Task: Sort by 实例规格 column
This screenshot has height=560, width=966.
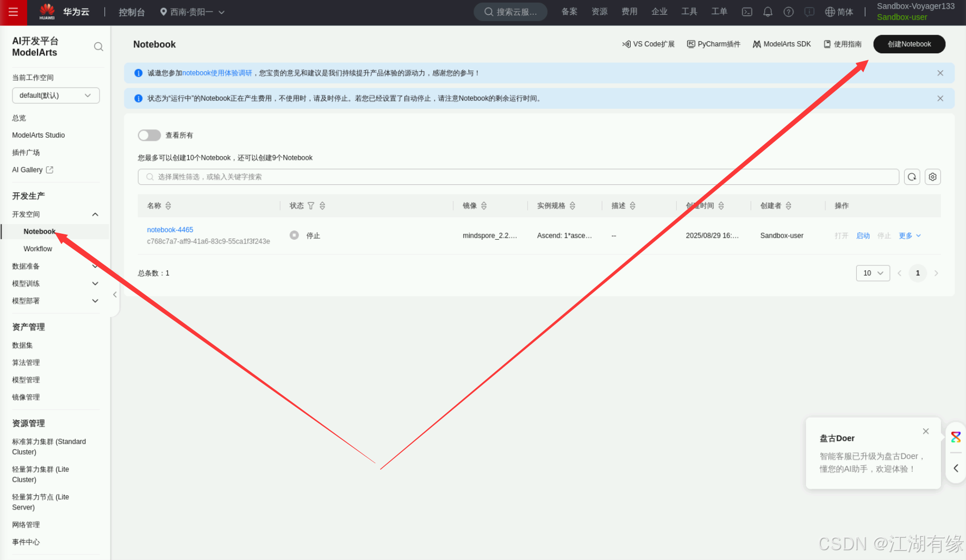Action: pyautogui.click(x=572, y=206)
